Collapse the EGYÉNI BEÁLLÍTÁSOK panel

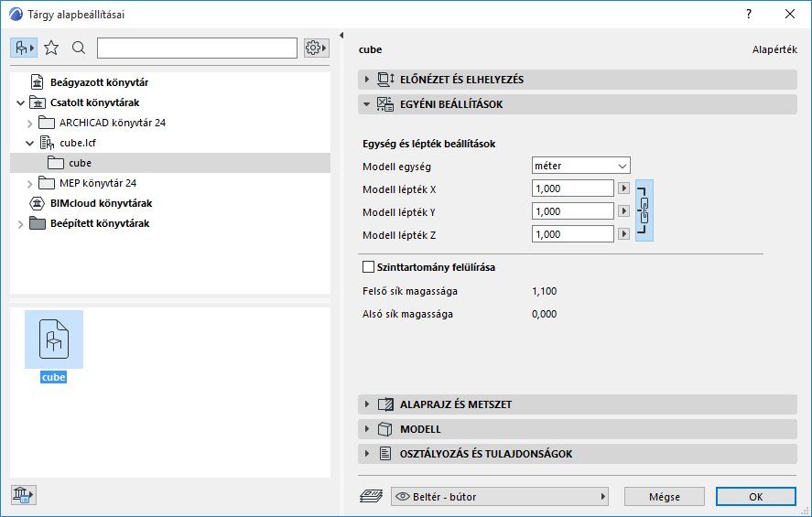367,104
